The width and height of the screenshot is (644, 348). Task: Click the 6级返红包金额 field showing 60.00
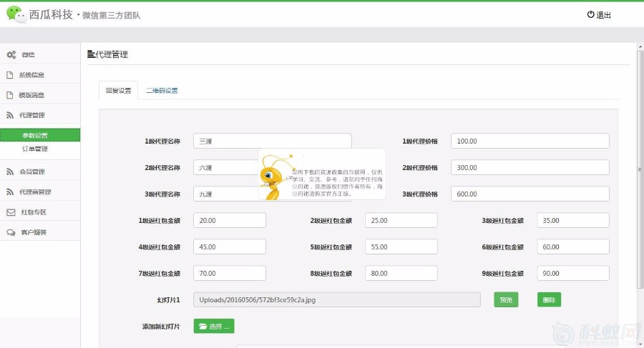[573, 247]
